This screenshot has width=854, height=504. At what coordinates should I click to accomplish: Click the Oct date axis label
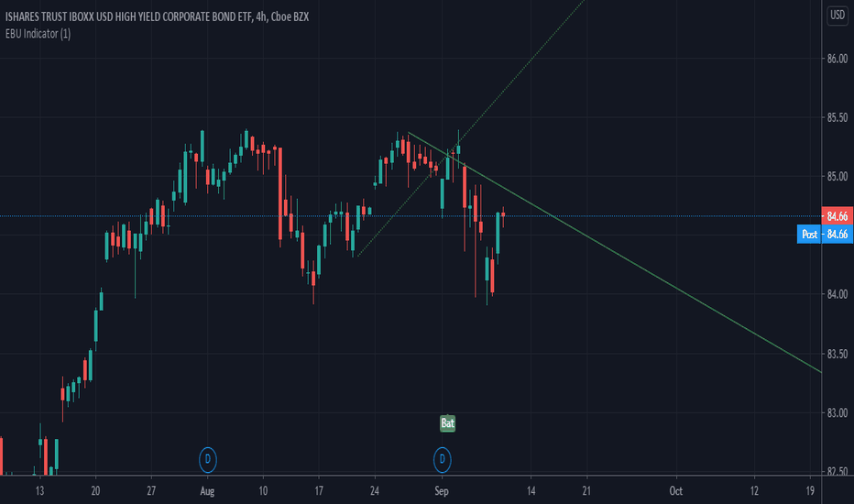pyautogui.click(x=676, y=491)
